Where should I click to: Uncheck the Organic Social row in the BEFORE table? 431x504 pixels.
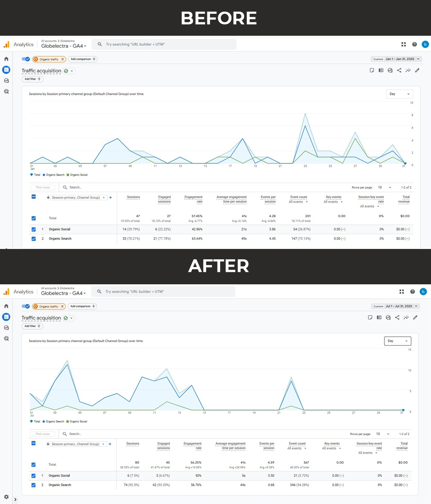coord(34,229)
